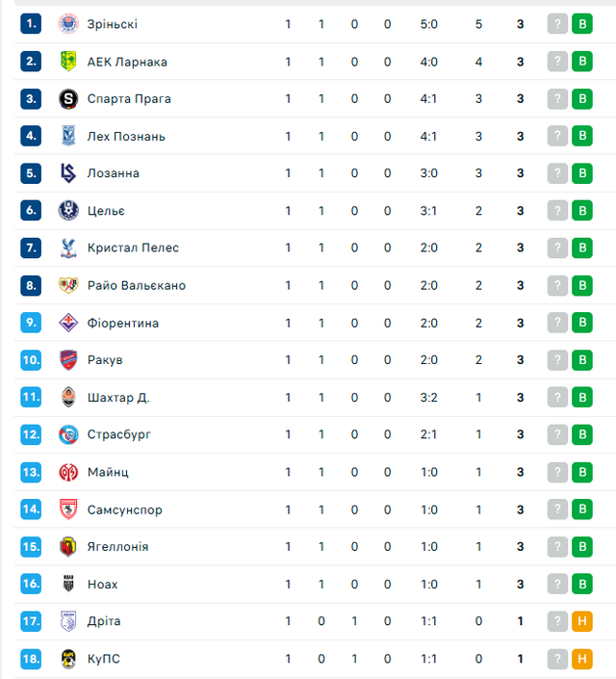Open the Ягеллонія team link

coord(117,546)
